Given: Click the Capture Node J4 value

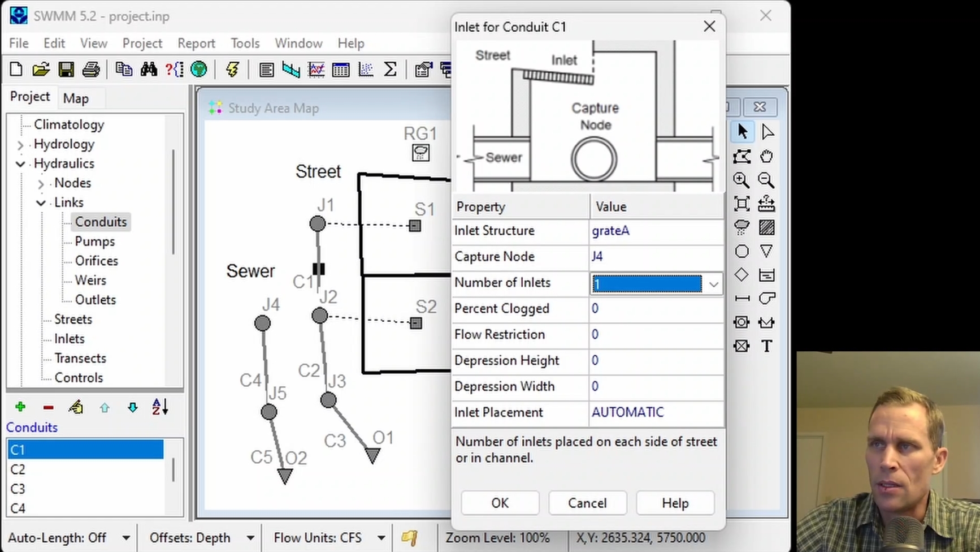Looking at the screenshot, I should [x=656, y=257].
